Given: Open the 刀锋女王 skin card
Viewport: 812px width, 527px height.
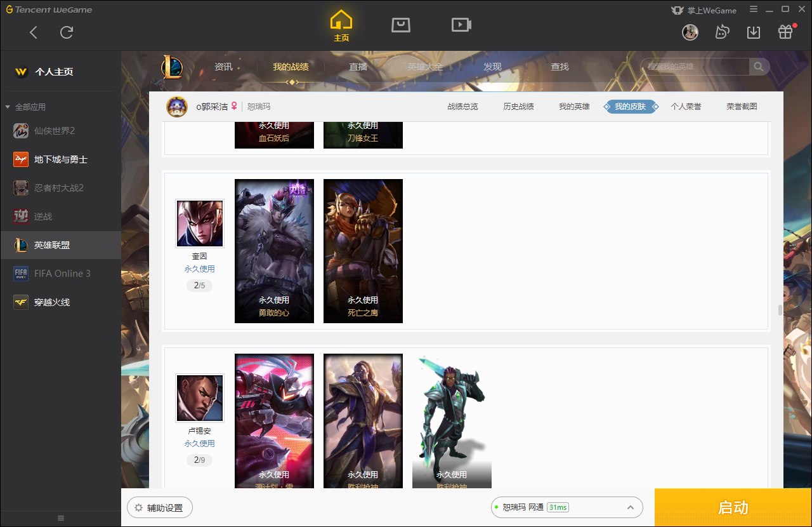Looking at the screenshot, I should [363, 135].
